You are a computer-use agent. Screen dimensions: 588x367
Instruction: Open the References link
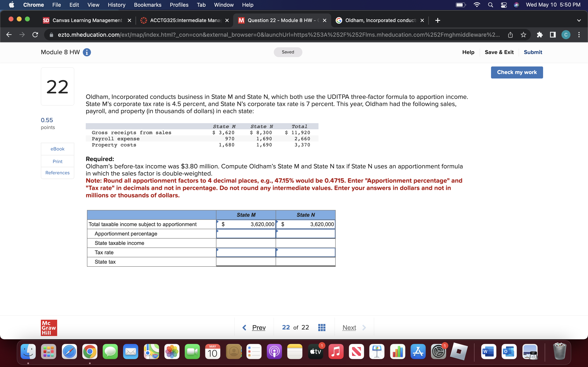pos(57,172)
